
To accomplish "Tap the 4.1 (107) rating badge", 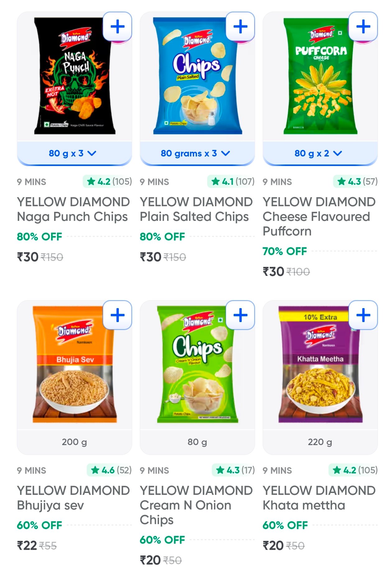I will tap(231, 181).
